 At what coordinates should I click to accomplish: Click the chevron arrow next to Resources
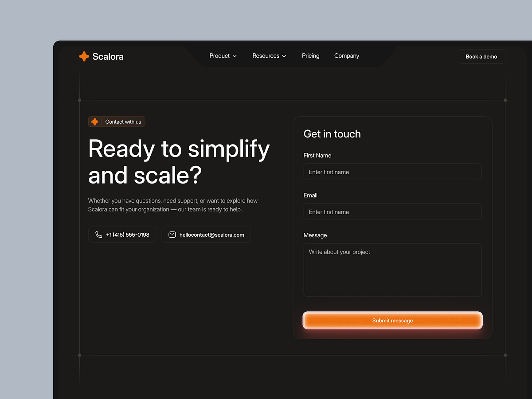point(284,56)
